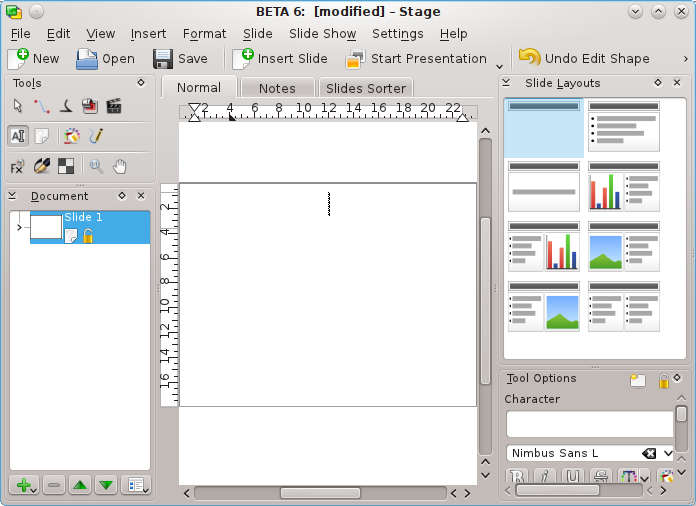
Task: Click Undo Edit Shape button
Action: click(x=584, y=59)
